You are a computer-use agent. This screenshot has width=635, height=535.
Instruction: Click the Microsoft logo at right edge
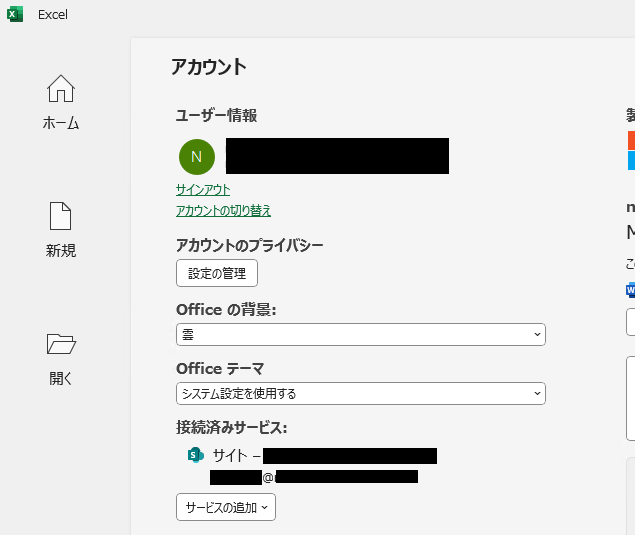click(630, 150)
